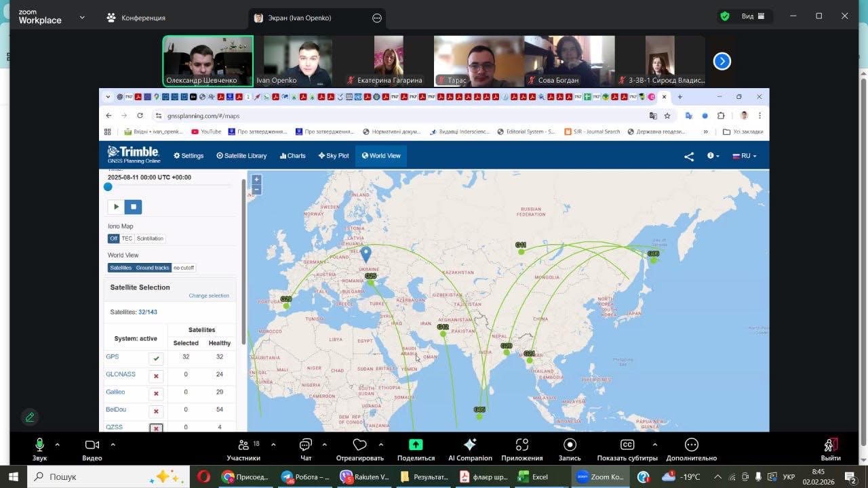
Task: Expand chat options arrow
Action: pyautogui.click(x=324, y=445)
